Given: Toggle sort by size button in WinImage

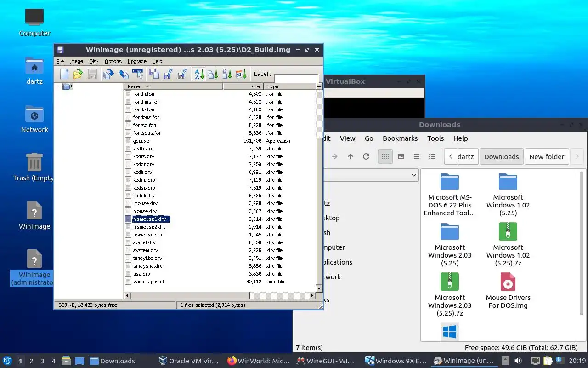Looking at the screenshot, I should [227, 74].
